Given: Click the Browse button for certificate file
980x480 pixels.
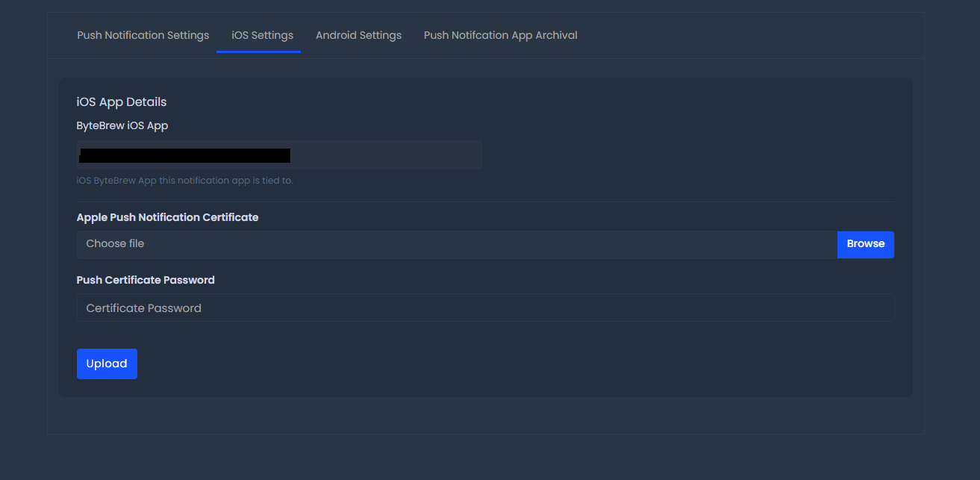Looking at the screenshot, I should [x=866, y=244].
